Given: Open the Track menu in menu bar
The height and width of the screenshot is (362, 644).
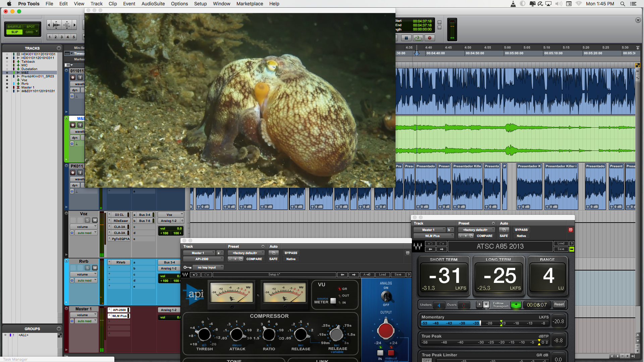Looking at the screenshot, I should 96,4.
